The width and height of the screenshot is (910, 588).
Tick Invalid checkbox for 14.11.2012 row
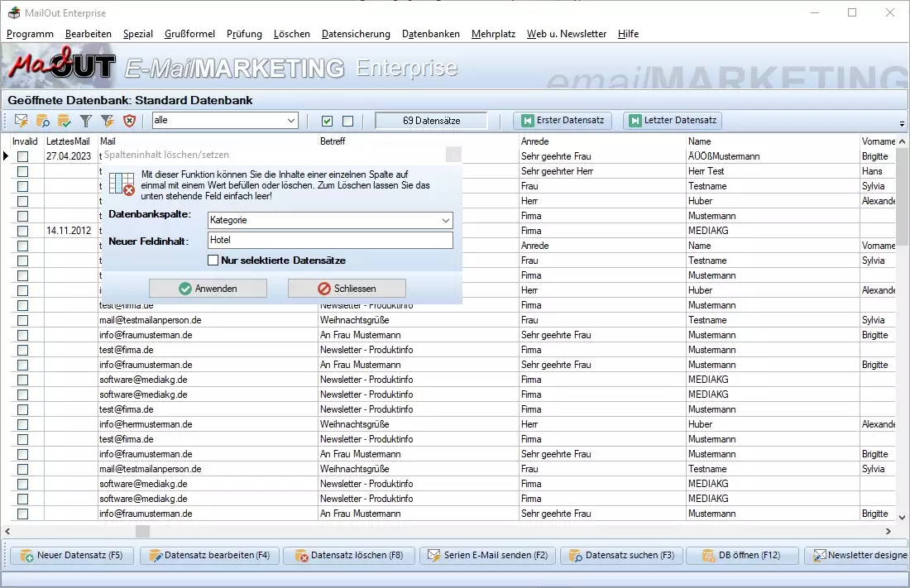point(23,231)
